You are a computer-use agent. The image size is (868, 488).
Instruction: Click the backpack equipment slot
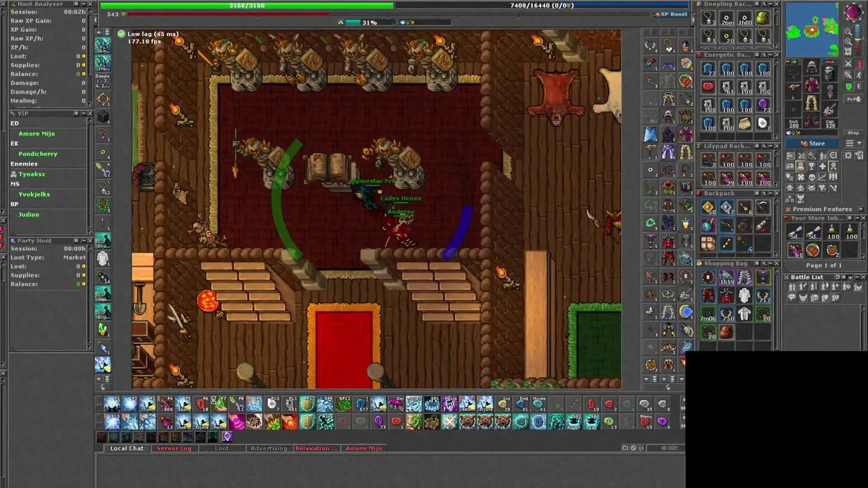tap(830, 73)
